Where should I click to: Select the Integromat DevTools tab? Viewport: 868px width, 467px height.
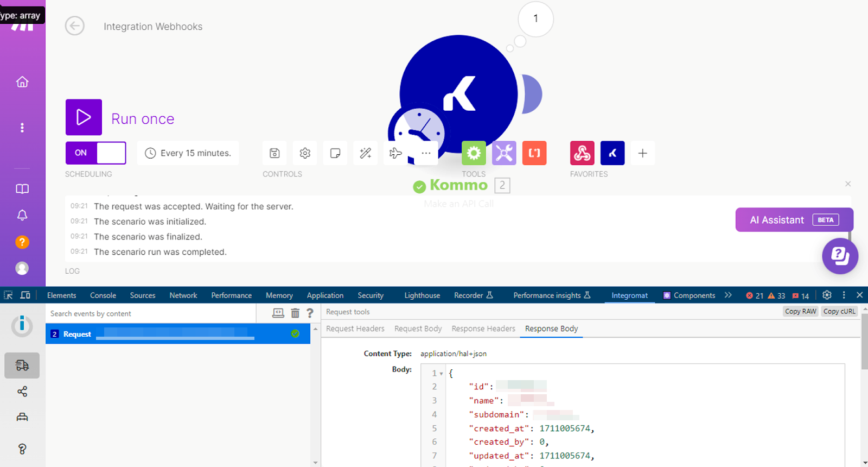point(629,295)
